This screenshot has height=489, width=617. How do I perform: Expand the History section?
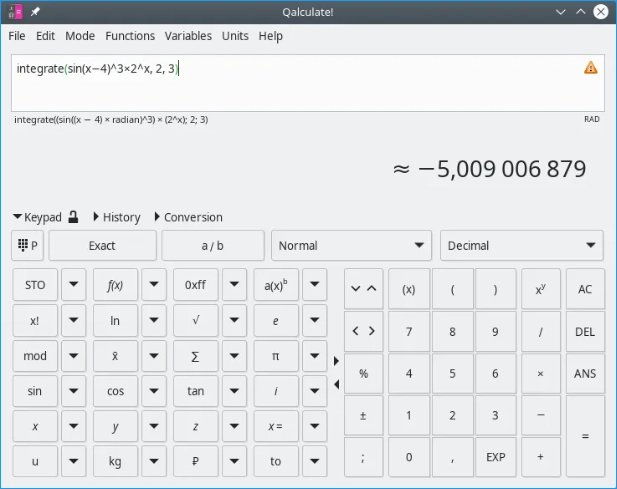point(117,217)
